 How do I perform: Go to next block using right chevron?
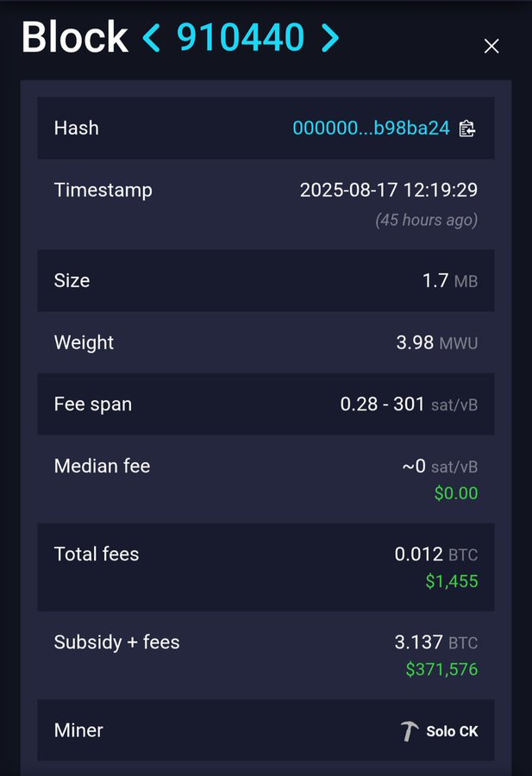(330, 38)
